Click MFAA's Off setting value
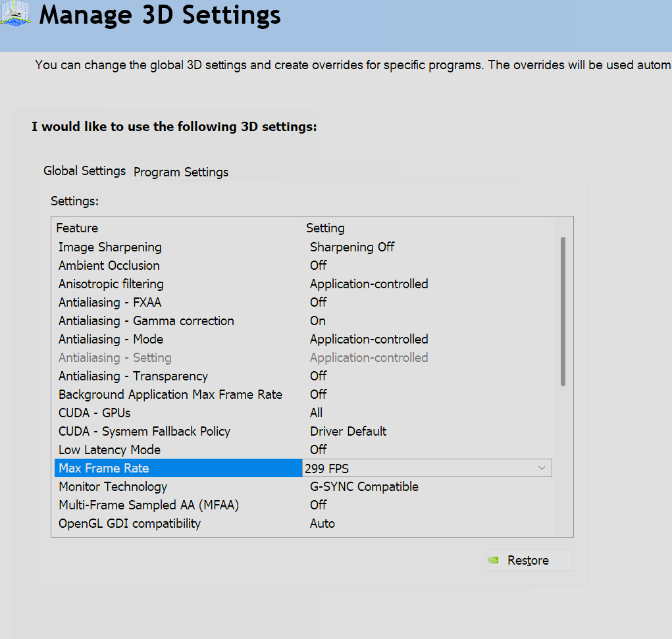Screen dimensions: 672x639 pos(318,505)
